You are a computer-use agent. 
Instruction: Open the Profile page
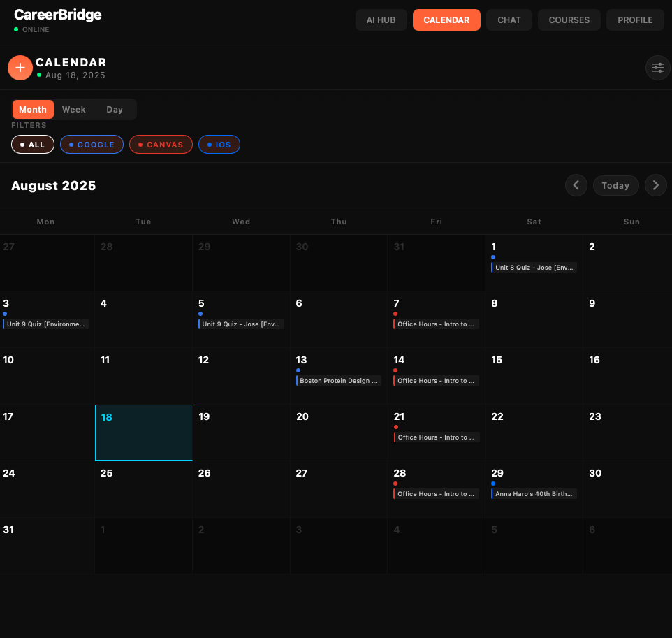tap(635, 20)
